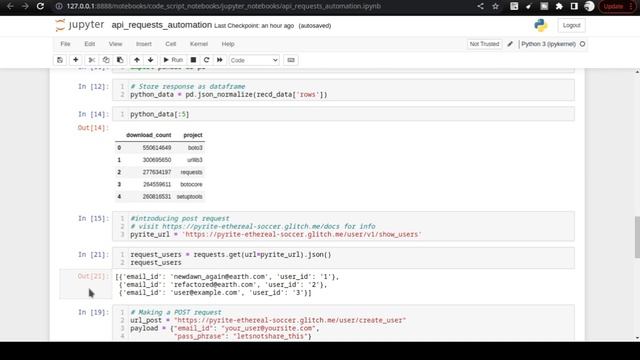640x360 pixels.
Task: Run the selected cell
Action: coord(173,60)
